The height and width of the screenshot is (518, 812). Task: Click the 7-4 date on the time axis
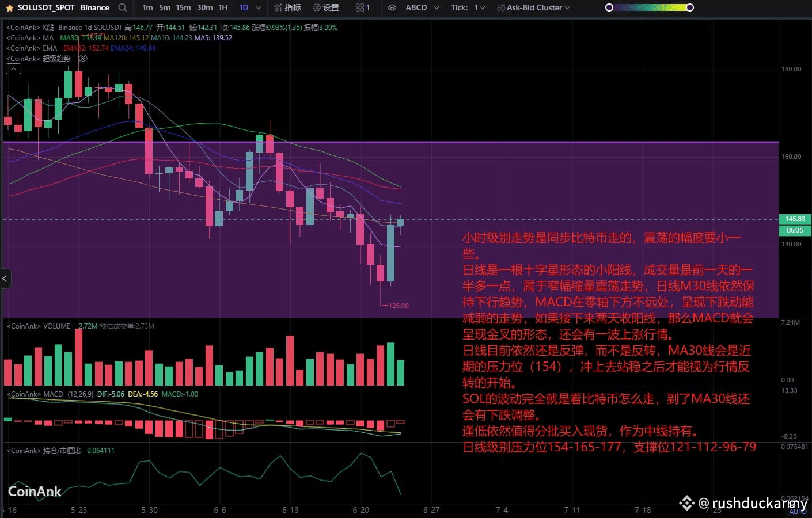coord(502,510)
